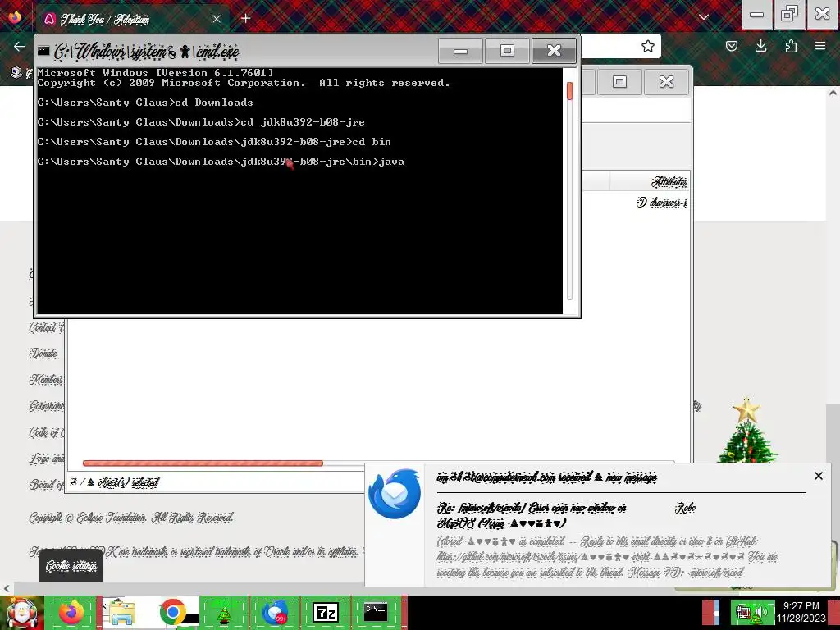The height and width of the screenshot is (630, 840).
Task: Open the Santa Start button
Action: [x=22, y=612]
